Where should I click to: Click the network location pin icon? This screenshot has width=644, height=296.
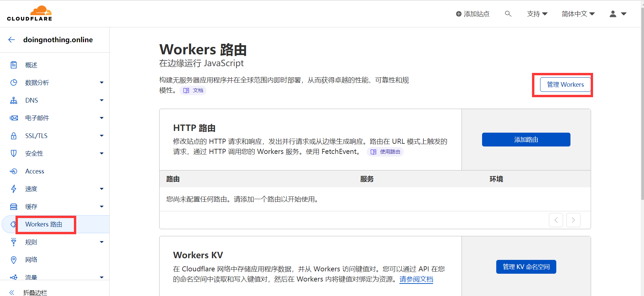click(13, 260)
